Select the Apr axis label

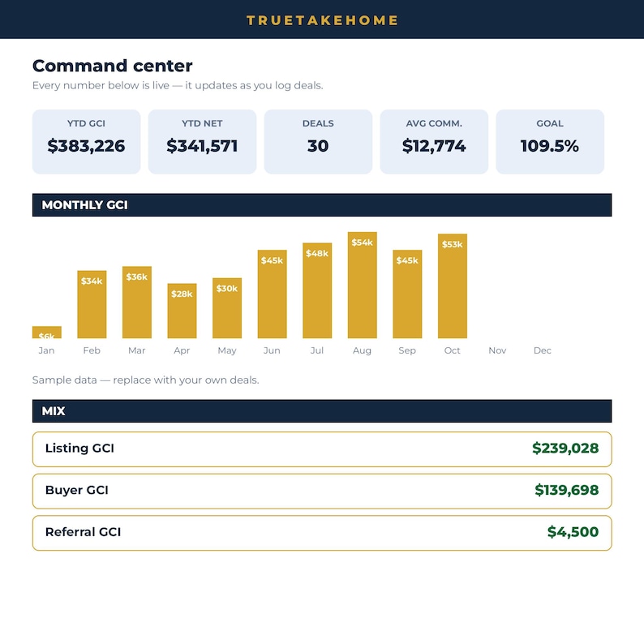182,350
